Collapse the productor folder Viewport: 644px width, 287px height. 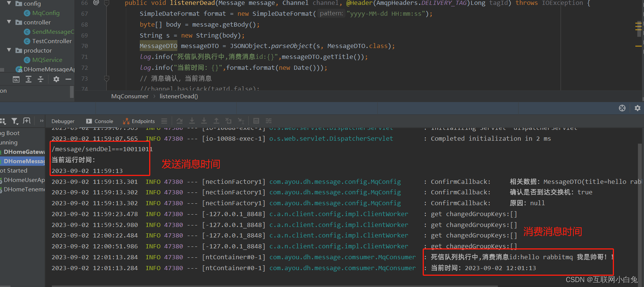9,50
